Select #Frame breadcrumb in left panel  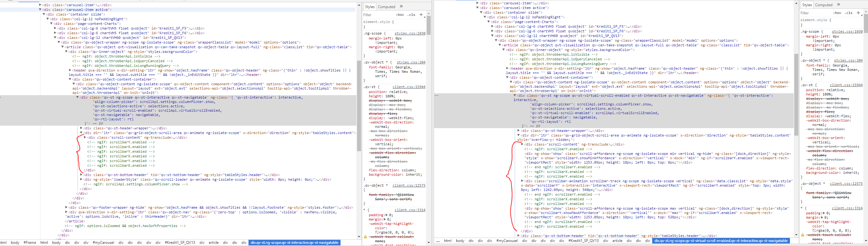click(30, 243)
